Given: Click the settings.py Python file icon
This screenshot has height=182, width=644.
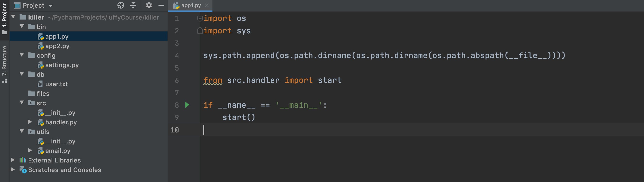Looking at the screenshot, I should tap(41, 65).
